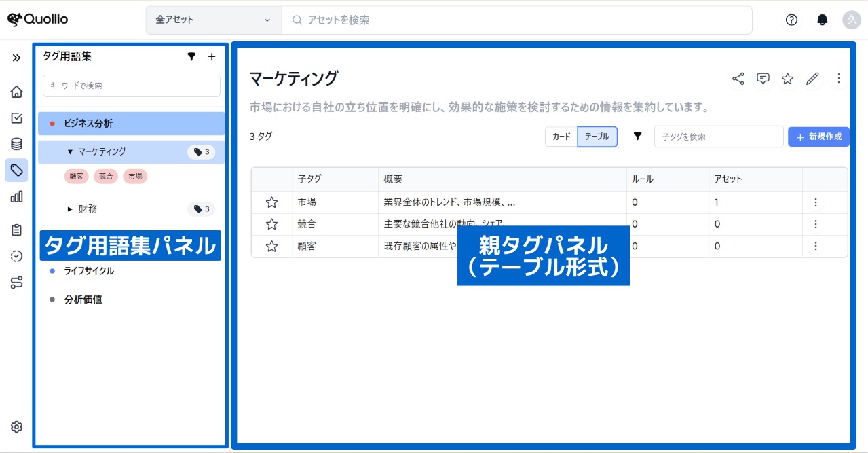Open row menu for 競合
The height and width of the screenshot is (453, 868).
pos(816,224)
